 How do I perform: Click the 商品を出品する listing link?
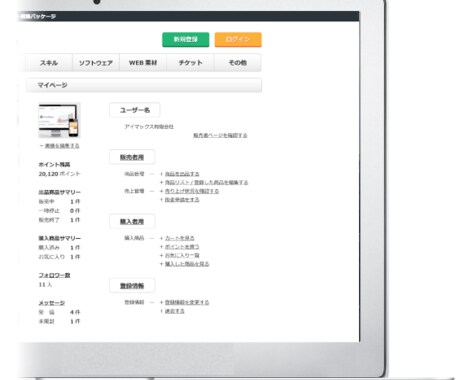pyautogui.click(x=182, y=174)
